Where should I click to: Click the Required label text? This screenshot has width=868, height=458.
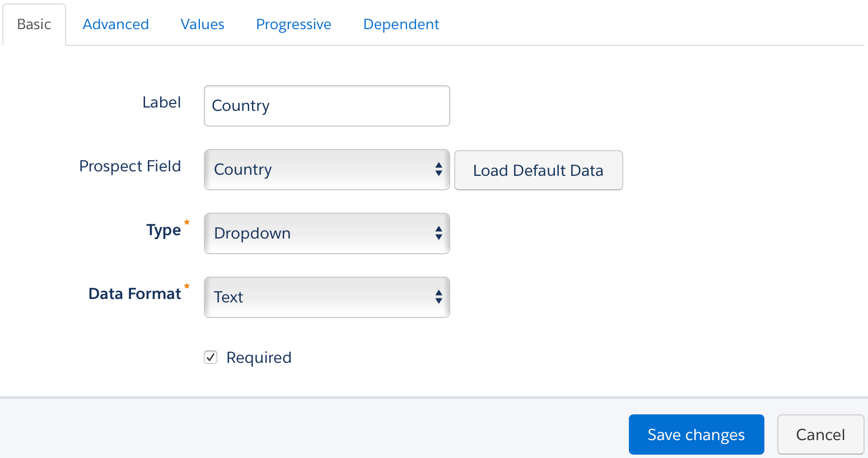[258, 357]
